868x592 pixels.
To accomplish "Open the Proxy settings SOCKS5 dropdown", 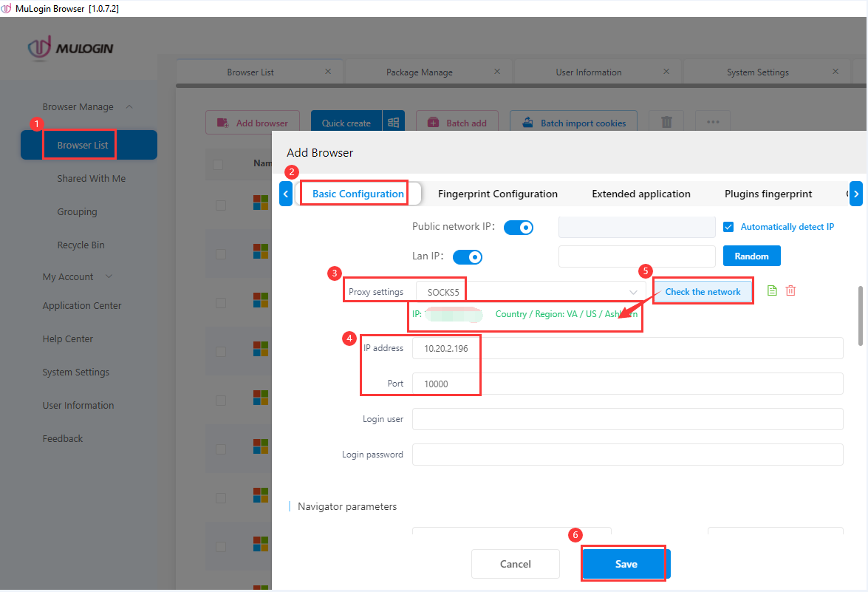I will coord(530,292).
